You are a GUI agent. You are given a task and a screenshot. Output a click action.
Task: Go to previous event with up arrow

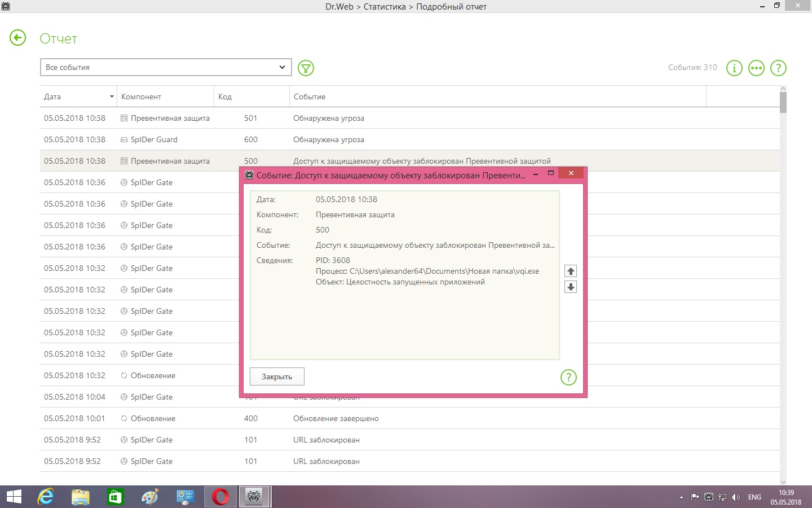coord(571,271)
